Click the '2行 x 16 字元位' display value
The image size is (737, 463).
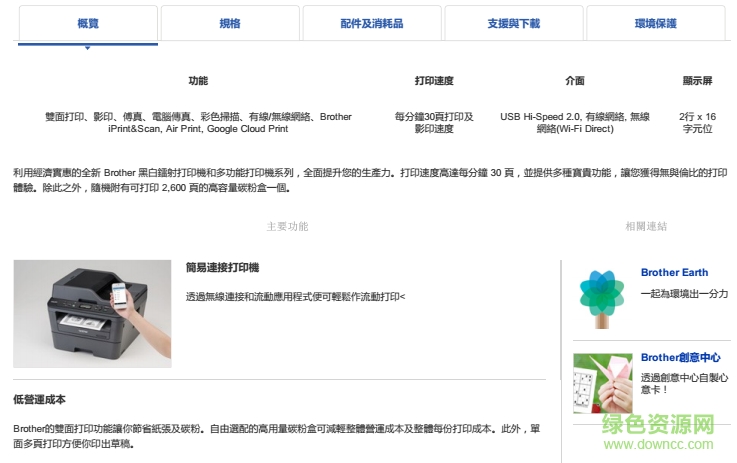(698, 123)
